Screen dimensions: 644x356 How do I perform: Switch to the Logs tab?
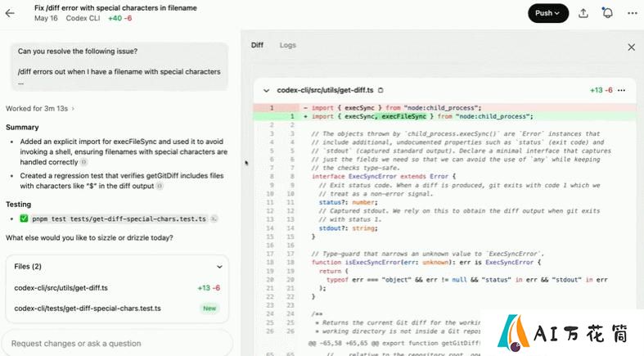tap(287, 45)
